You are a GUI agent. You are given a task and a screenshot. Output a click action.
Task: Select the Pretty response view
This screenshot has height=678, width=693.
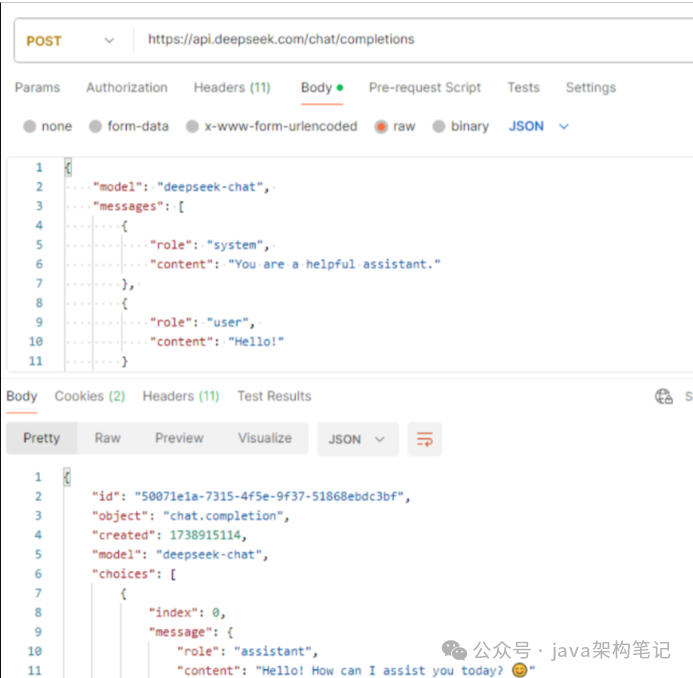click(x=42, y=438)
